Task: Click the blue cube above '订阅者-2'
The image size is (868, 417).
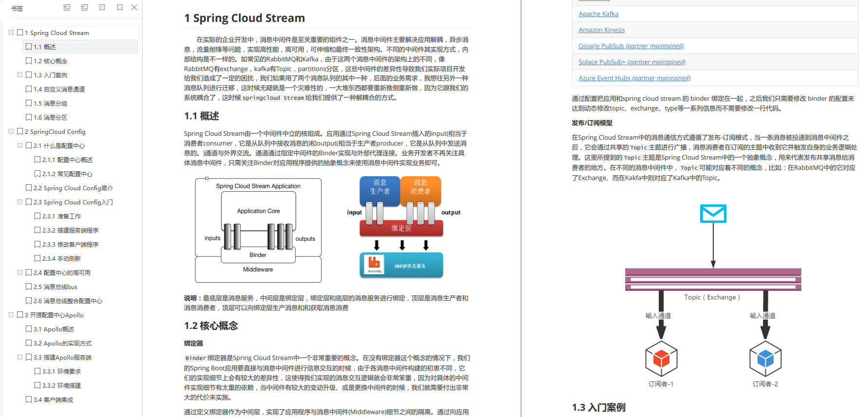Action: [765, 359]
